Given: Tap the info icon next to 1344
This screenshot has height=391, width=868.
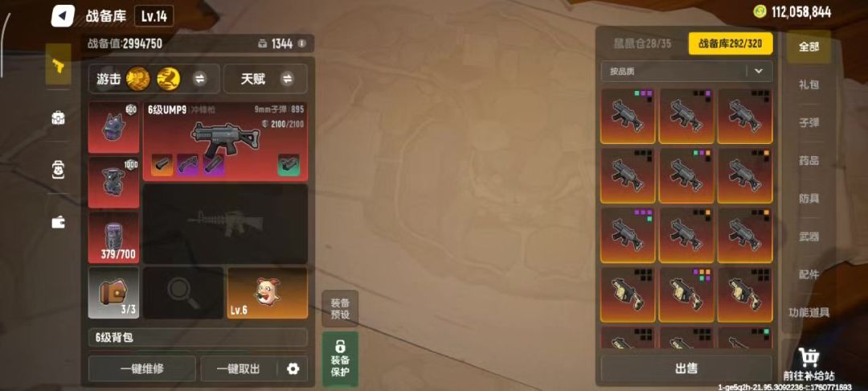Looking at the screenshot, I should (301, 43).
